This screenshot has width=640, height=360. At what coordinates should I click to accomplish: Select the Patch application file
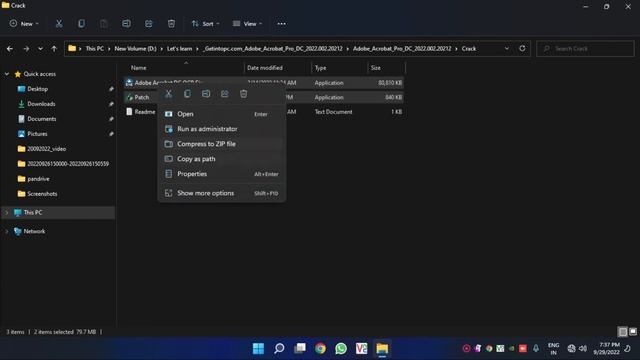point(142,97)
